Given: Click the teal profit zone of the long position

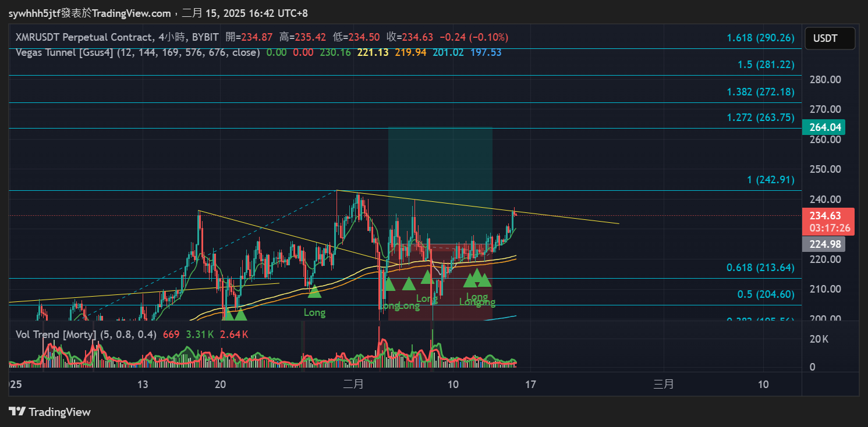Looking at the screenshot, I should 441,185.
